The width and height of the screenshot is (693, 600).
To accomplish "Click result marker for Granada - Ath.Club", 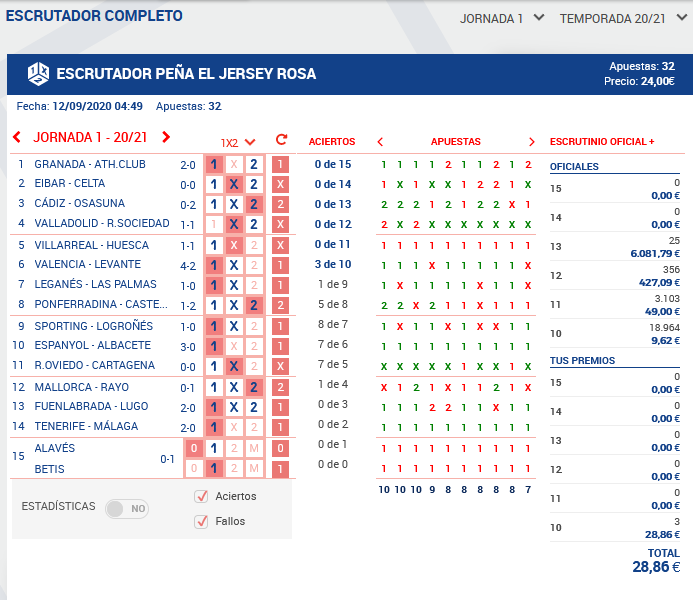I will (x=280, y=164).
